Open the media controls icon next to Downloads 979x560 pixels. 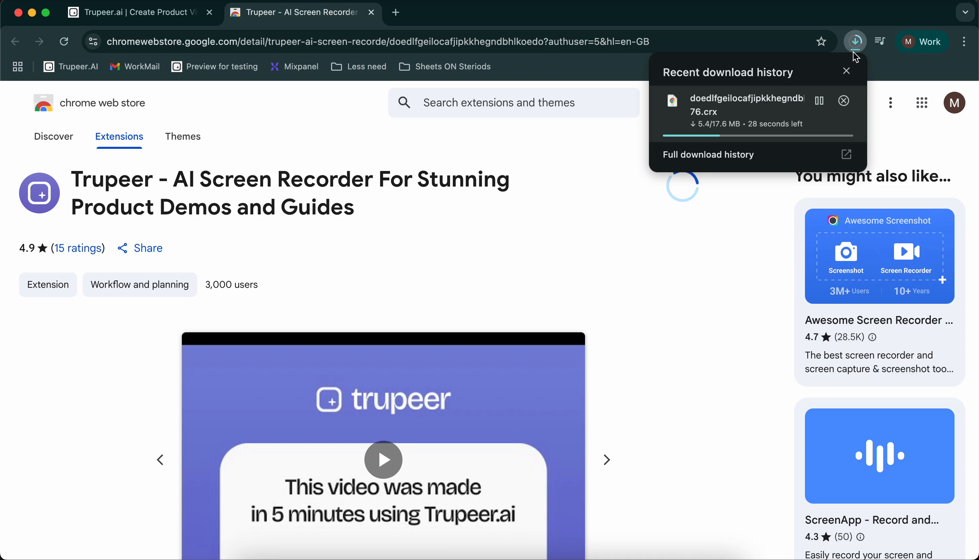[x=880, y=41]
